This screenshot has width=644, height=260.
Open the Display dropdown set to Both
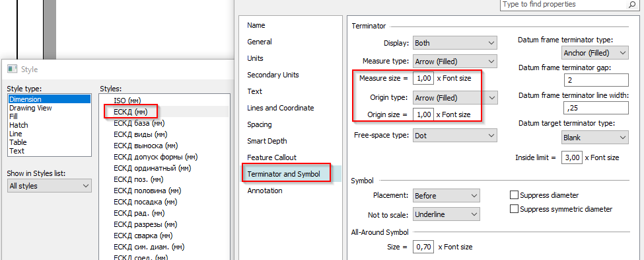point(454,43)
